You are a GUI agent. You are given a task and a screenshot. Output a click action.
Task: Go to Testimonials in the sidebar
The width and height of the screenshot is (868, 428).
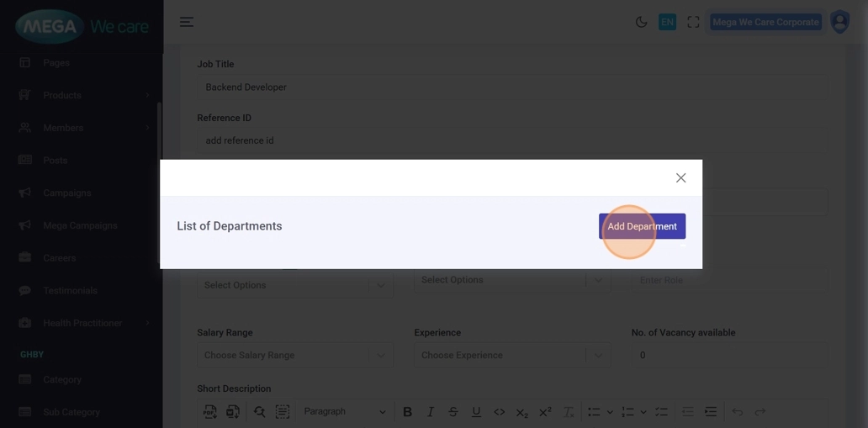click(x=70, y=291)
